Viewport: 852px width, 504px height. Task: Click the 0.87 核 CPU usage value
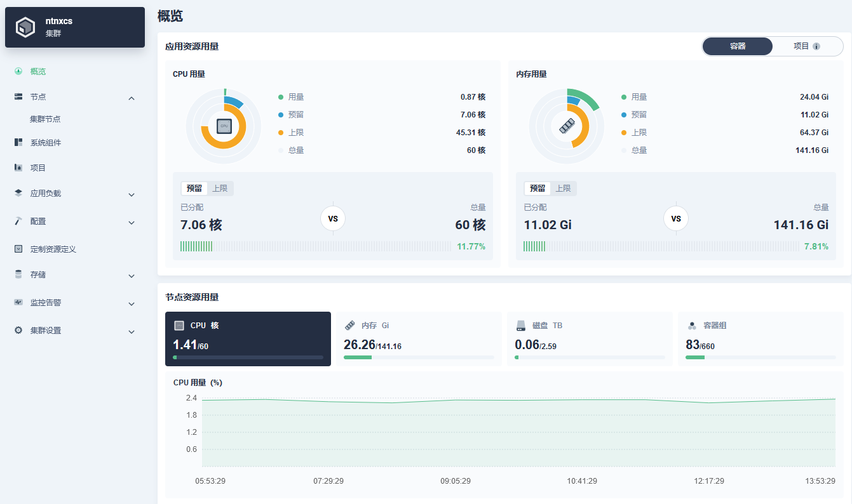pyautogui.click(x=473, y=97)
